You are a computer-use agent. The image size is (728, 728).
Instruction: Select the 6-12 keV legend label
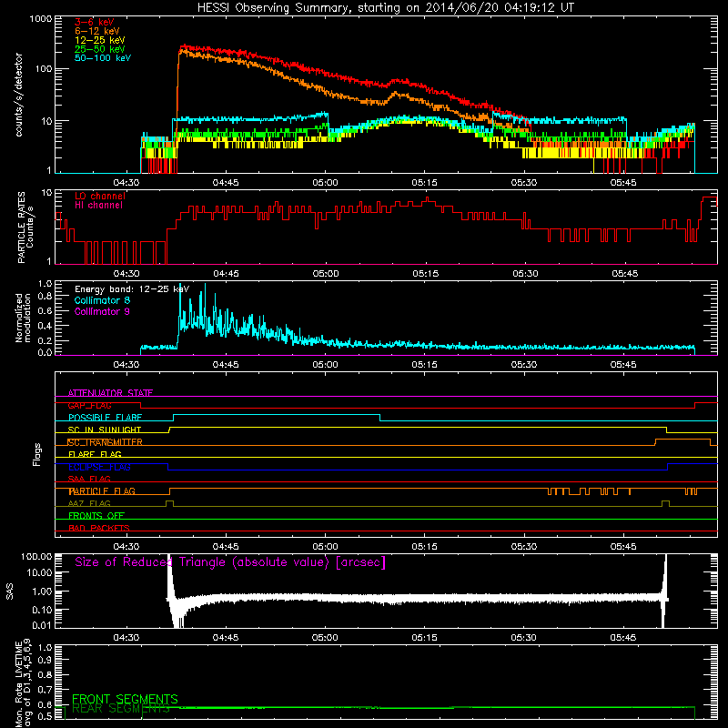tap(97, 31)
